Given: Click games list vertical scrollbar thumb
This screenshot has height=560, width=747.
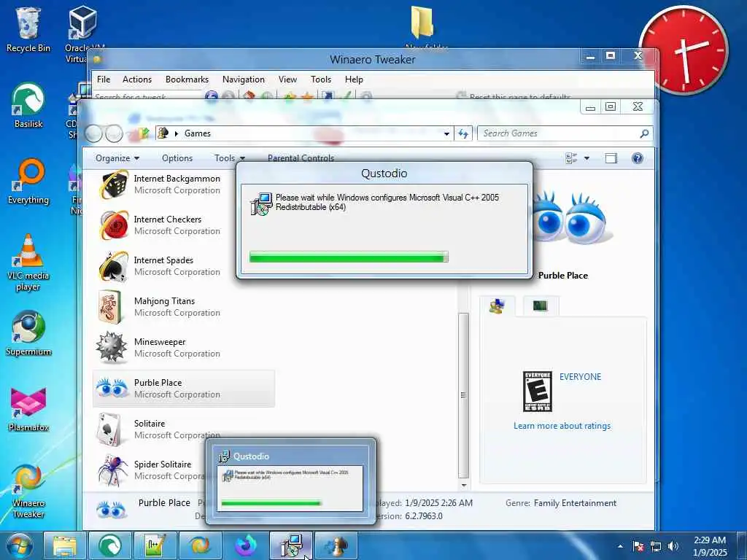Looking at the screenshot, I should [x=463, y=395].
